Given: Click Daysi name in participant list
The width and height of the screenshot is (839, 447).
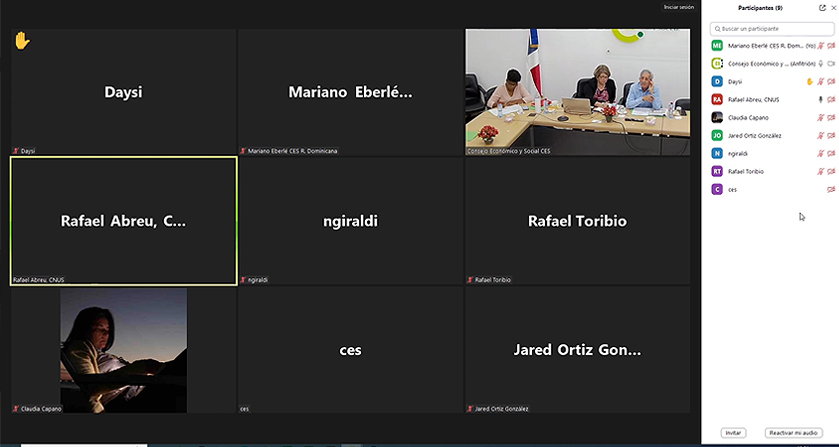Looking at the screenshot, I should [x=735, y=81].
